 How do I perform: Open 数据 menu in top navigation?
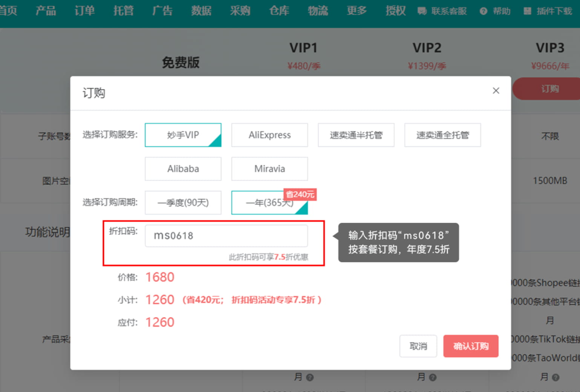[x=201, y=11]
